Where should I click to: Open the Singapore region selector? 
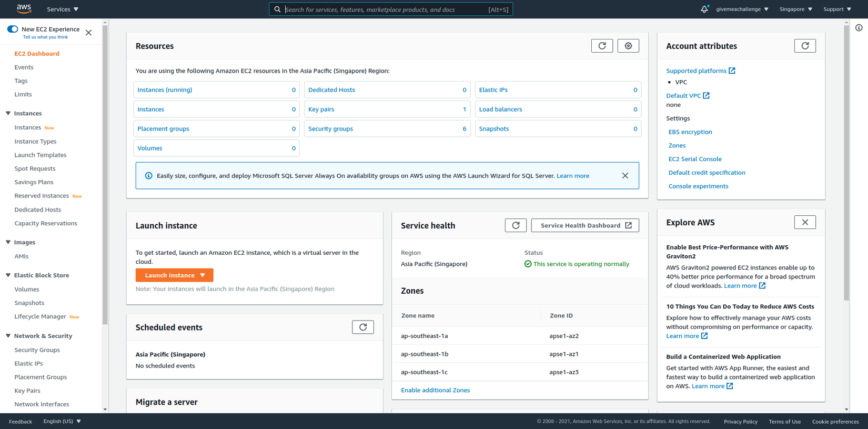(796, 9)
